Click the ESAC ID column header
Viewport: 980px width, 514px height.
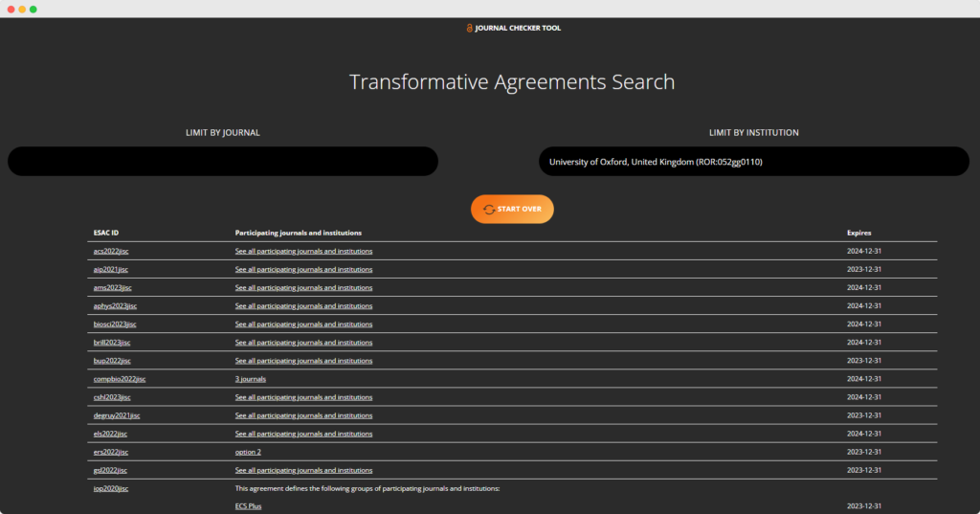(x=105, y=233)
